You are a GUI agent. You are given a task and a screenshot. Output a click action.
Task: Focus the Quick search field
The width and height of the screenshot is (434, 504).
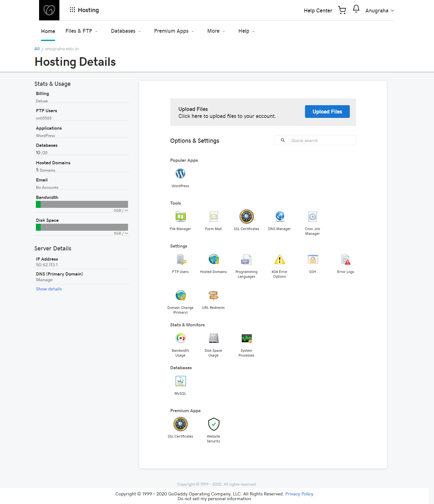pyautogui.click(x=315, y=140)
